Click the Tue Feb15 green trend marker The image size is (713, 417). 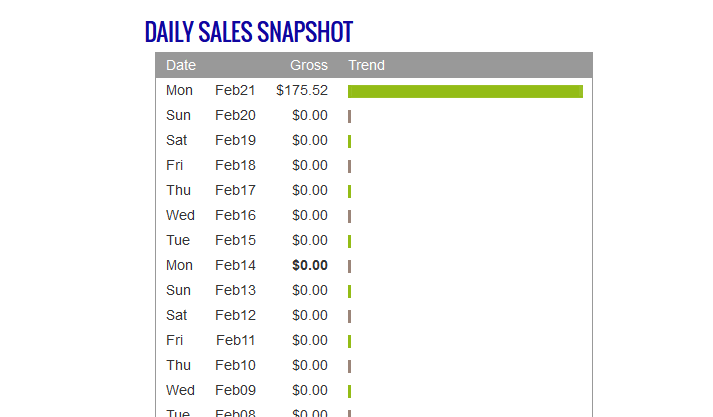point(349,241)
